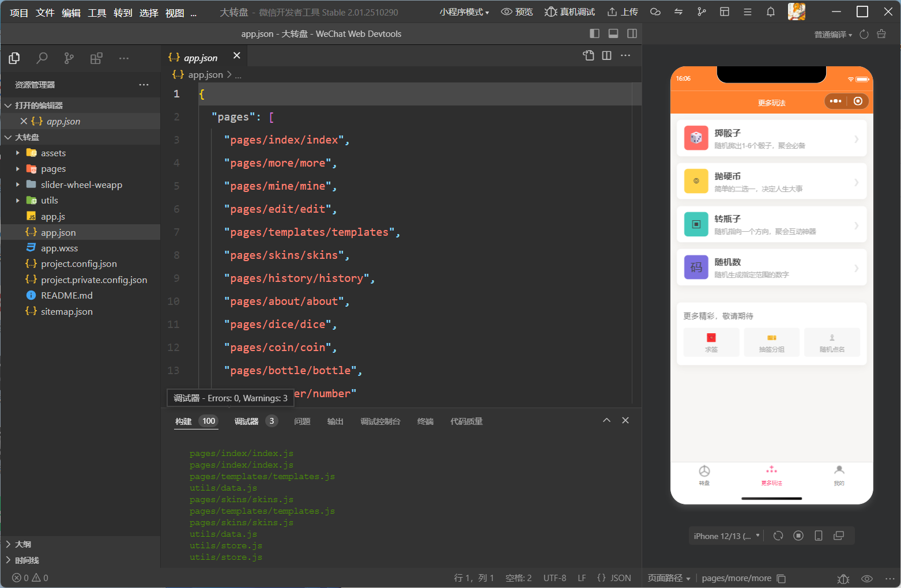Open 掷骰子 card in simulator
Image resolution: width=901 pixels, height=588 pixels.
click(x=771, y=138)
